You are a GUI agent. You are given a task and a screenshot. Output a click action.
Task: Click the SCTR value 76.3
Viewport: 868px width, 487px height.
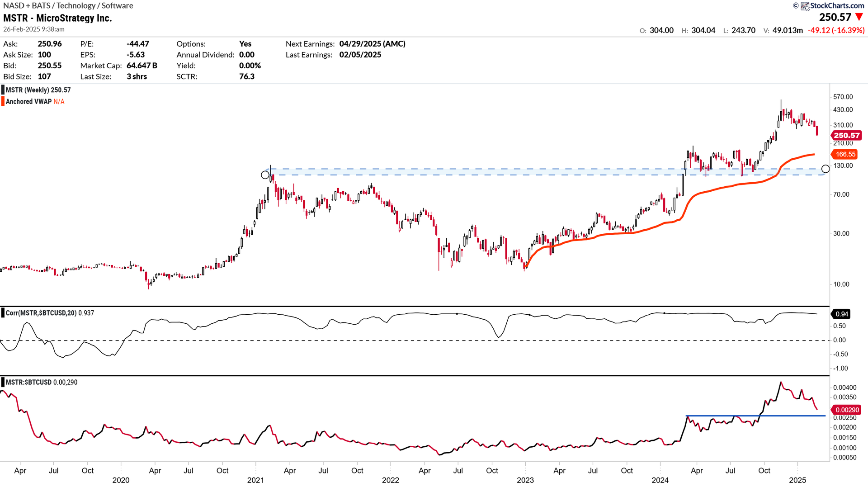pos(246,76)
